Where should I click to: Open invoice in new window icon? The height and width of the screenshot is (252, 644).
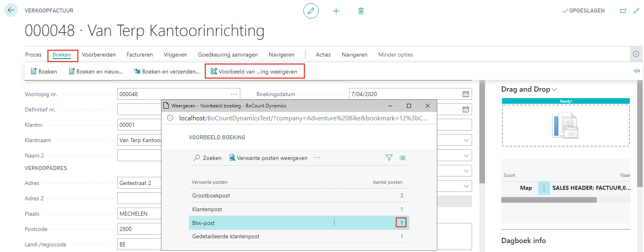623,11
